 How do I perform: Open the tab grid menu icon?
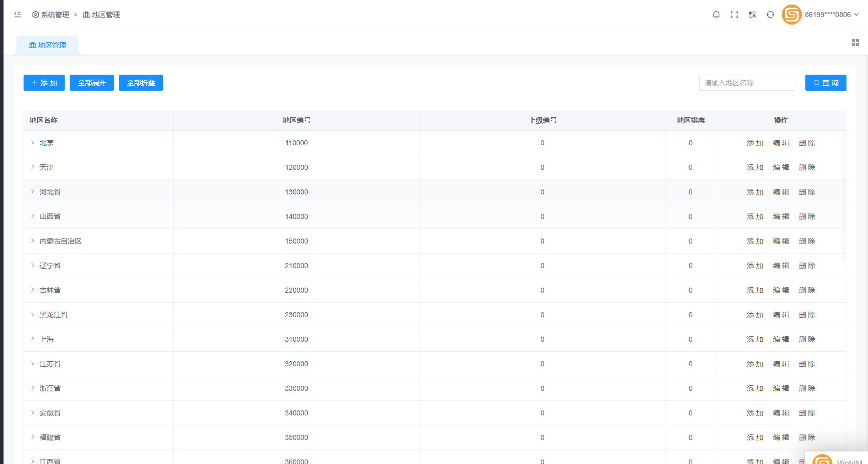(855, 43)
